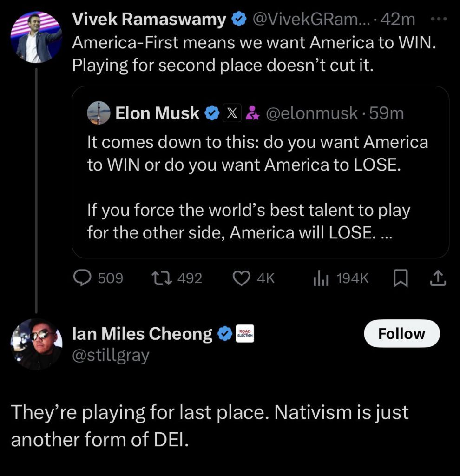The height and width of the screenshot is (476, 460).
Task: Click the purple subscriber star icon
Action: 252,113
